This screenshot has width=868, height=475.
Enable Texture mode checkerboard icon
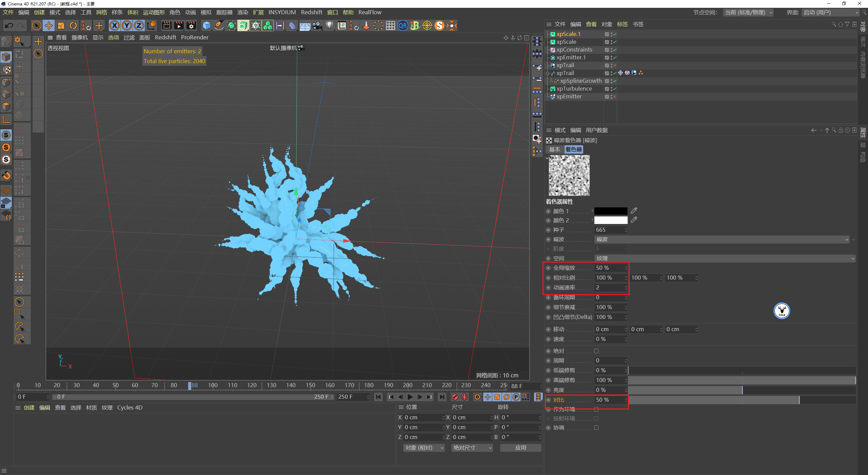click(x=6, y=70)
